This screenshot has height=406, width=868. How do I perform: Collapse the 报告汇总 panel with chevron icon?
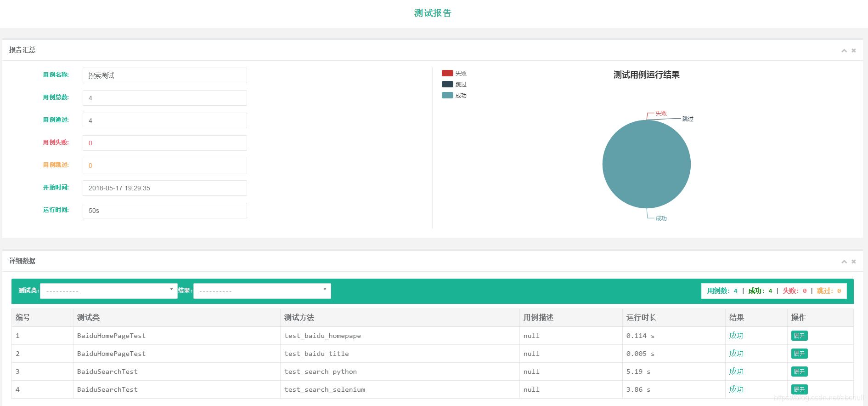coord(844,51)
